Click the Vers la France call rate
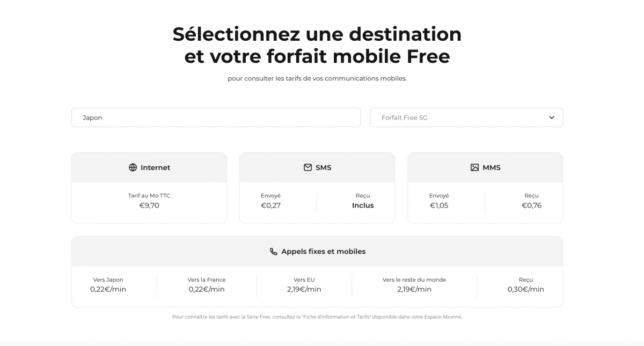This screenshot has width=644, height=346. 207,289
